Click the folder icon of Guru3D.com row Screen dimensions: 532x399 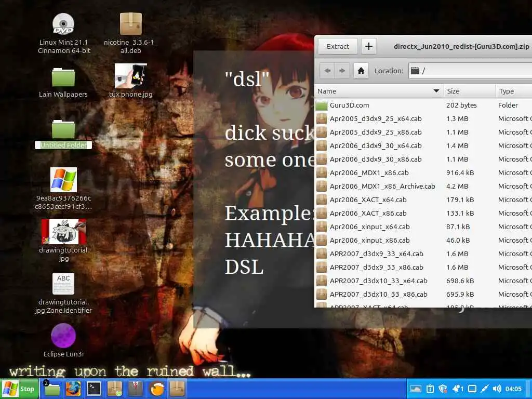click(x=322, y=105)
